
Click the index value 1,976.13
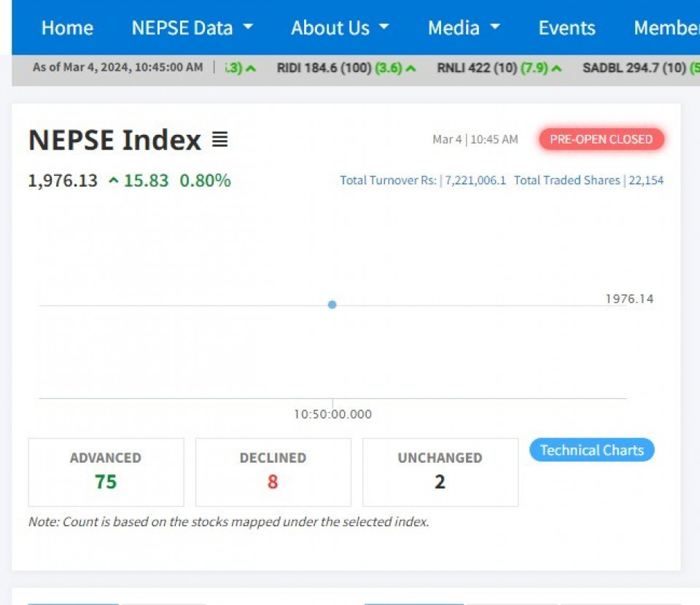[x=63, y=181]
